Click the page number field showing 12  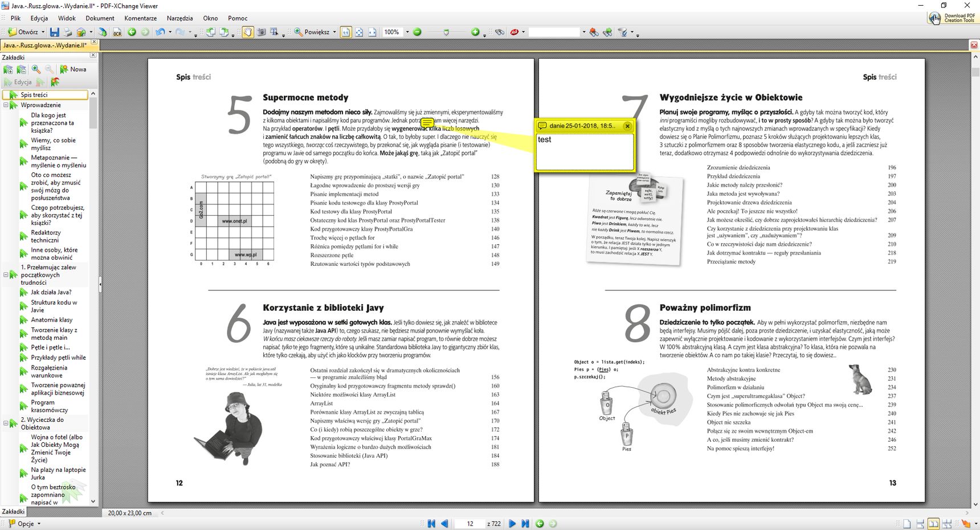pyautogui.click(x=469, y=523)
